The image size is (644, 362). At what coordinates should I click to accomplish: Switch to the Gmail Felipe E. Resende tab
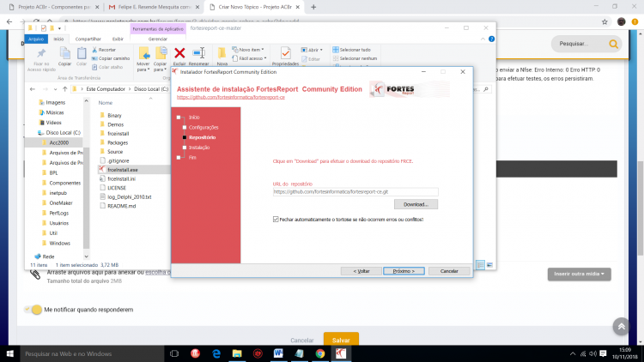pyautogui.click(x=154, y=7)
